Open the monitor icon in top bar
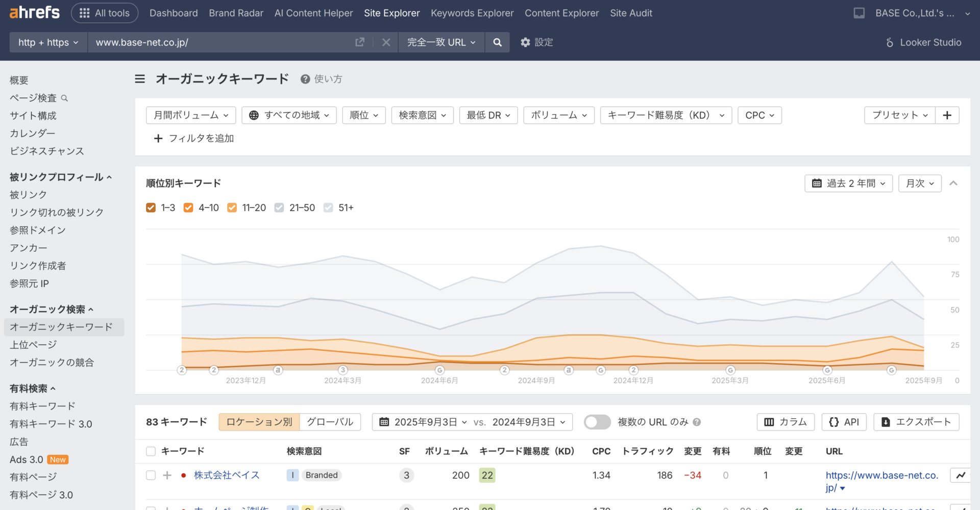 (x=859, y=13)
